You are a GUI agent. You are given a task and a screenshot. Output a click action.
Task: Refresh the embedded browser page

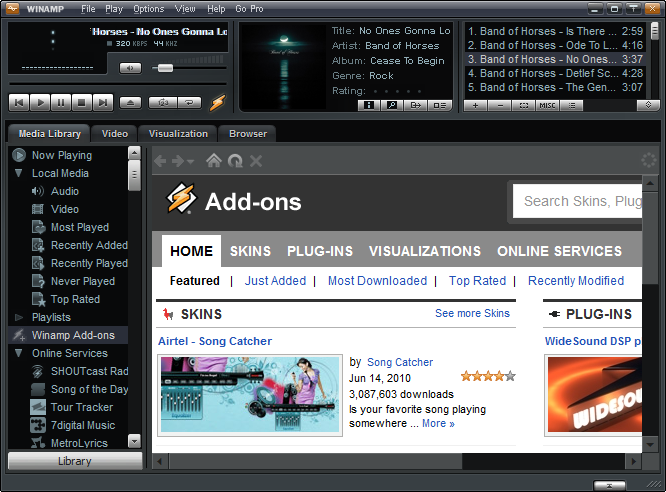pos(235,161)
